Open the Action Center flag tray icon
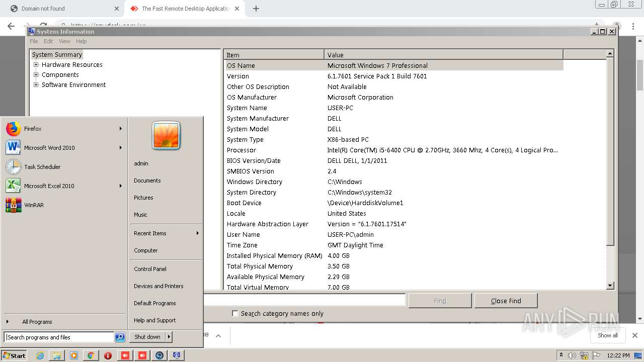Viewport: 644px width, 362px height. (x=595, y=355)
